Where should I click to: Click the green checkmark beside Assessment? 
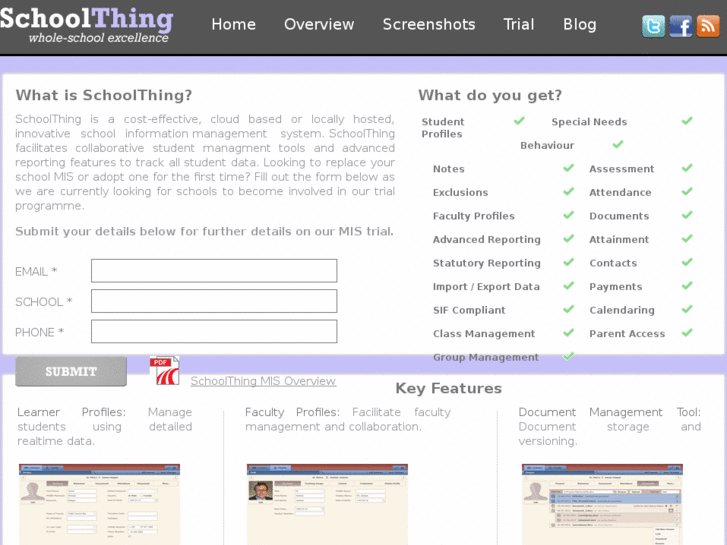coord(687,168)
